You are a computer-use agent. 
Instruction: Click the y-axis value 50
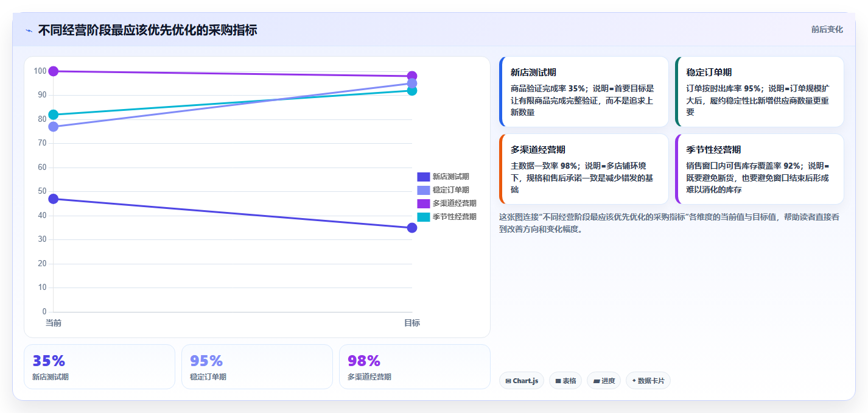(43, 191)
